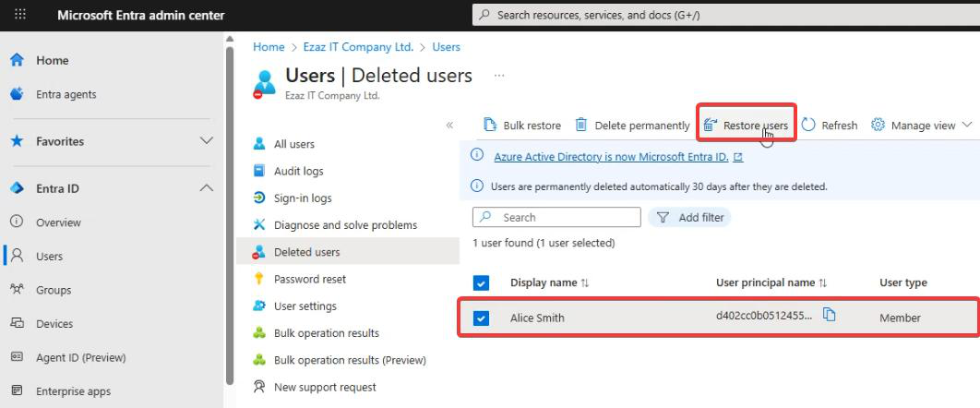980x408 pixels.
Task: Click the Enterprise apps icon
Action: [x=17, y=391]
